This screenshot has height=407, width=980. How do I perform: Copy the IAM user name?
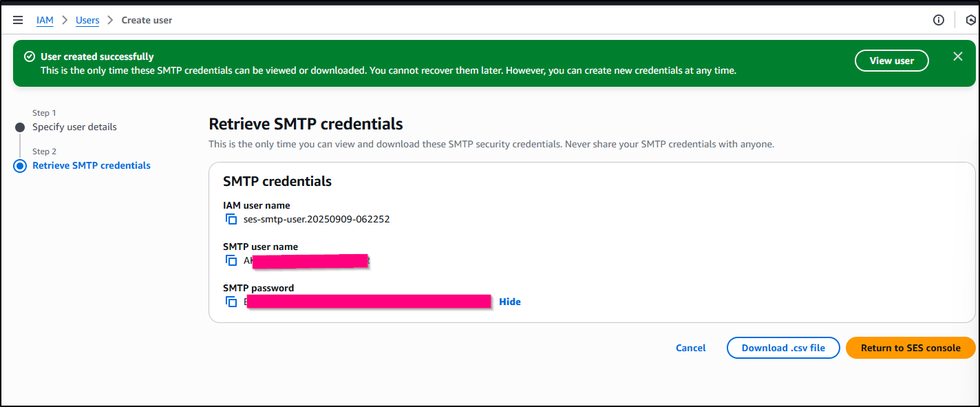point(231,220)
